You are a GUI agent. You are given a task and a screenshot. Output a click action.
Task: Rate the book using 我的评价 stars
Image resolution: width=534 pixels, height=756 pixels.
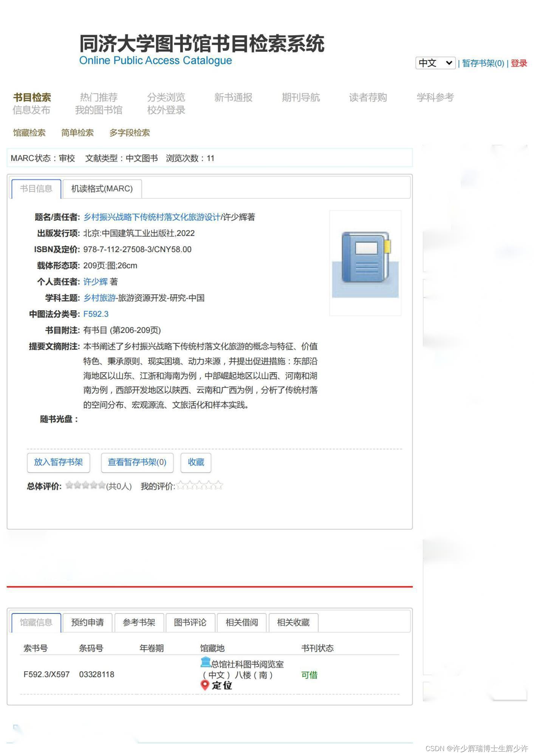200,485
